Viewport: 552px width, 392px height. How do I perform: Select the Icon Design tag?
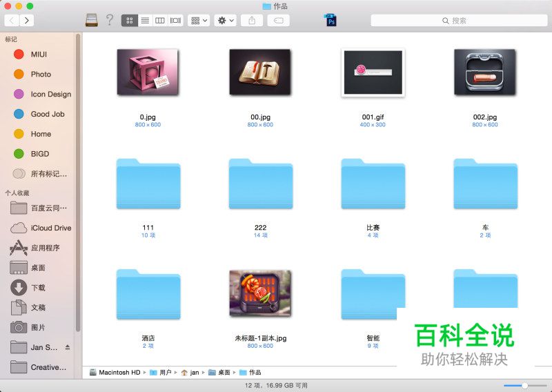(50, 95)
